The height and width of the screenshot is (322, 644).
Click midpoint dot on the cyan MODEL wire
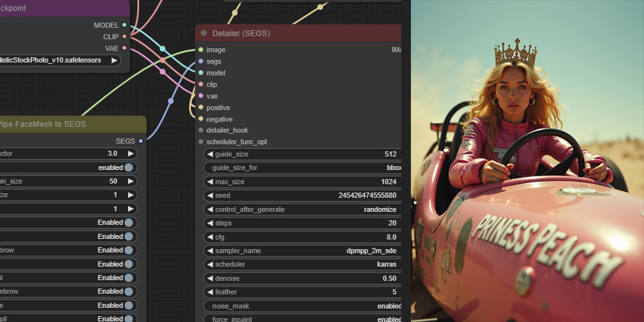click(163, 49)
